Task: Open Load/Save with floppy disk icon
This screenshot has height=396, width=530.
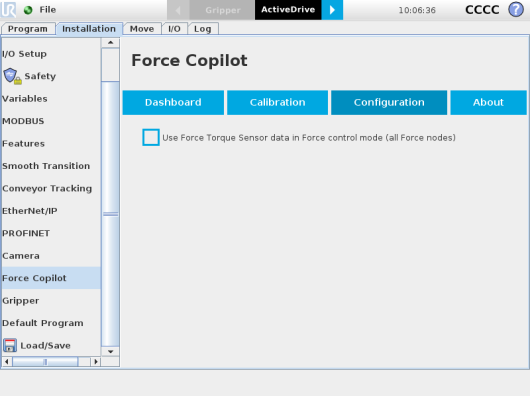Action: coord(37,345)
